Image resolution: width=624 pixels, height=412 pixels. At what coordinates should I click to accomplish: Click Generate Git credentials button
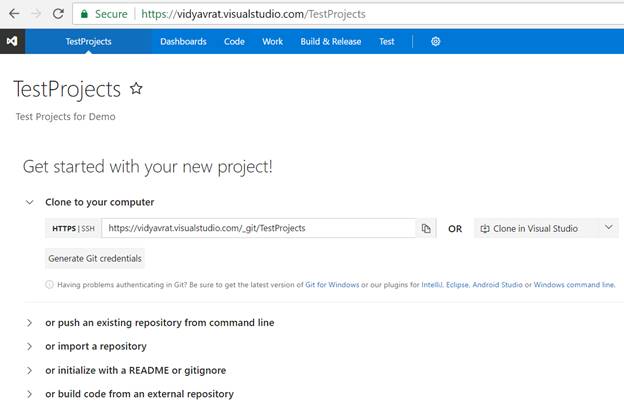[x=95, y=258]
